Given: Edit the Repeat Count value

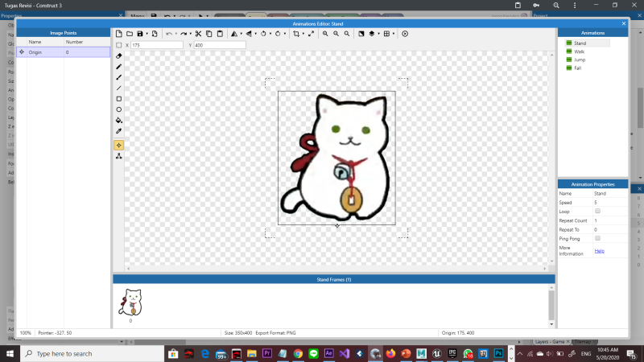Looking at the screenshot, I should tap(610, 220).
